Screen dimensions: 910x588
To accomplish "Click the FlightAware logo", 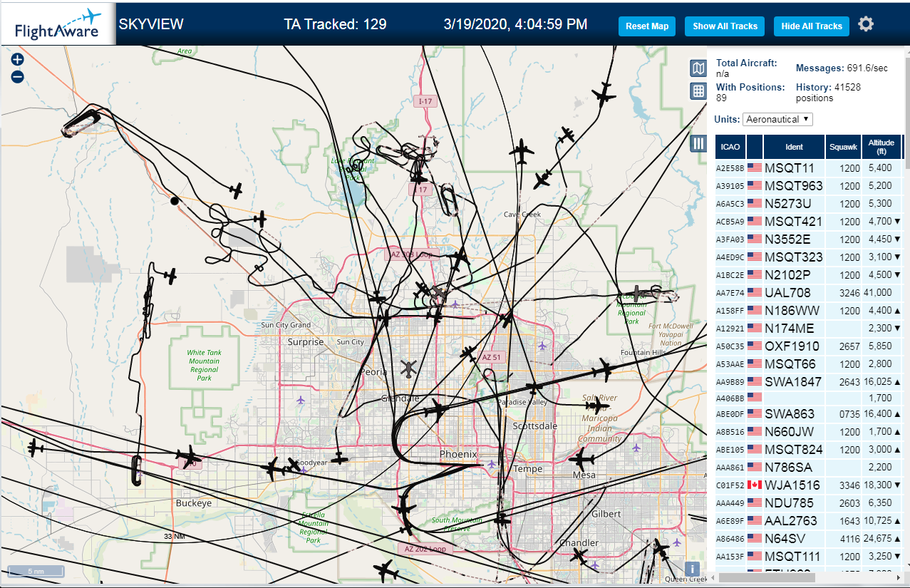I will (58, 24).
